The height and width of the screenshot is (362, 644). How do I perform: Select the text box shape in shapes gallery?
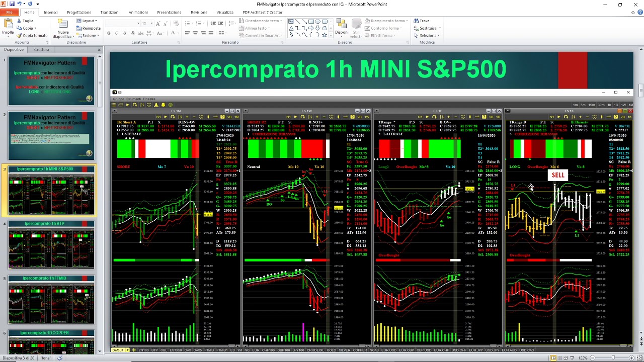[291, 22]
